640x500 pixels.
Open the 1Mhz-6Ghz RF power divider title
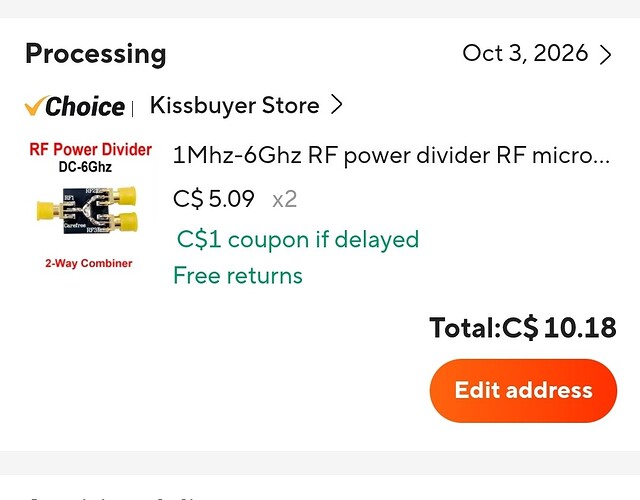pyautogui.click(x=391, y=156)
